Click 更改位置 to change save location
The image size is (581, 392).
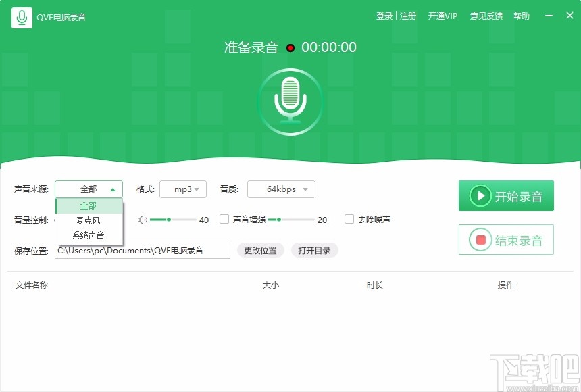[x=261, y=250]
